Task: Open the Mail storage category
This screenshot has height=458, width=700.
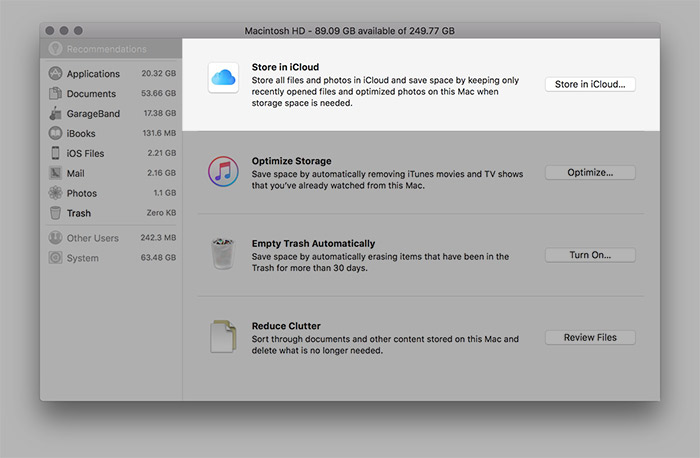Action: click(112, 173)
